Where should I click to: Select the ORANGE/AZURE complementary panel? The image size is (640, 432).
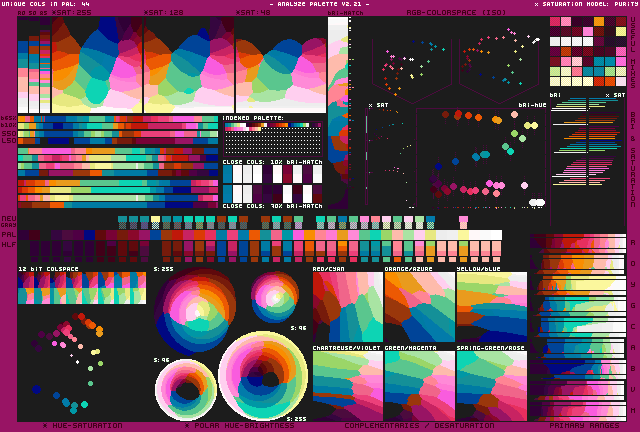point(420,307)
